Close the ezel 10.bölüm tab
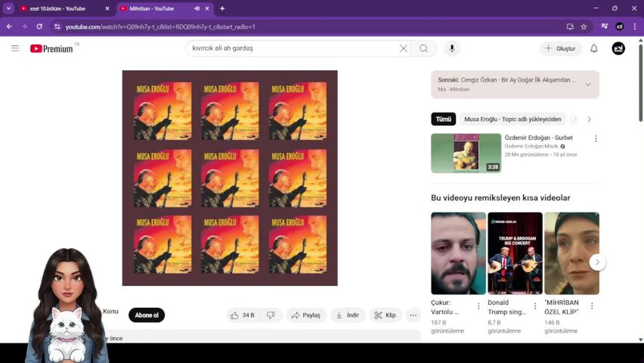Viewport: 644px width, 363px height. (107, 9)
